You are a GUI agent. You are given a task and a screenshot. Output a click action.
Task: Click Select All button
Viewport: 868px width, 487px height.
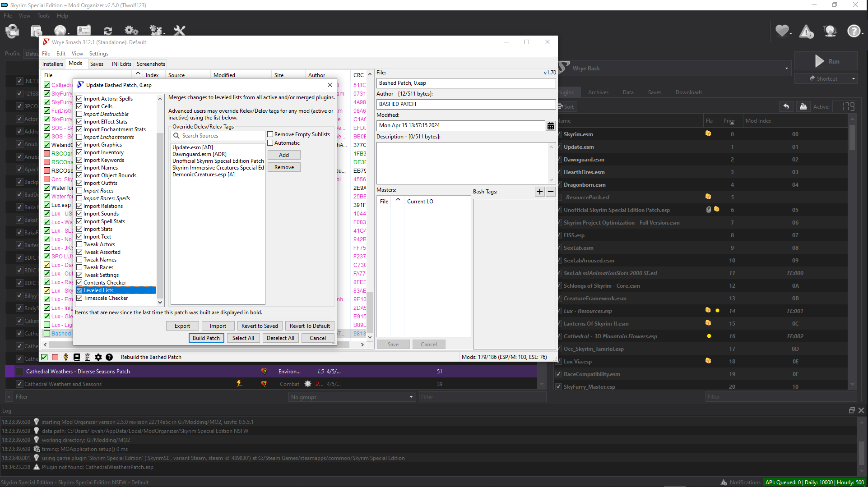click(x=243, y=338)
